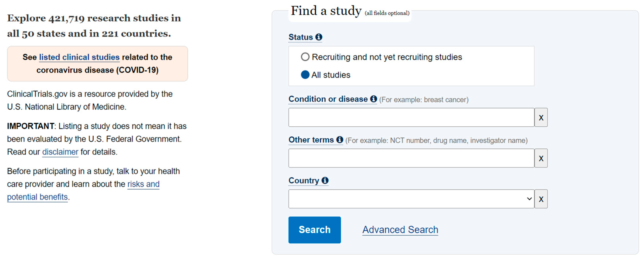The height and width of the screenshot is (261, 644).
Task: Open the listed clinical studies link
Action: pos(79,57)
